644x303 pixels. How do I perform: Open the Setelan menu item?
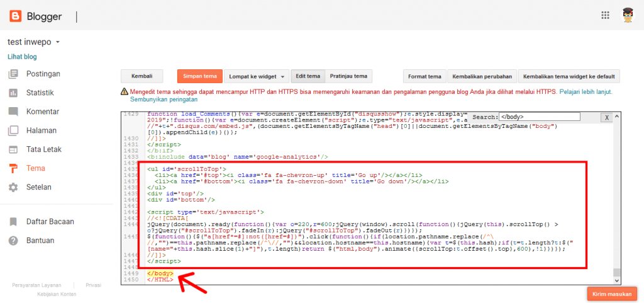coord(39,188)
